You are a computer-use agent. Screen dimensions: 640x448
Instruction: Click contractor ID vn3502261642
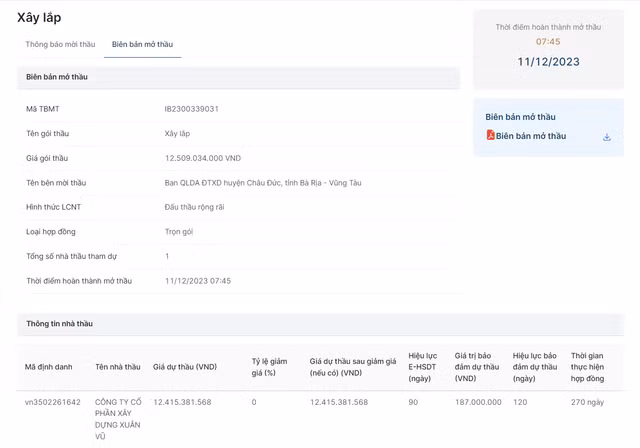pos(53,402)
